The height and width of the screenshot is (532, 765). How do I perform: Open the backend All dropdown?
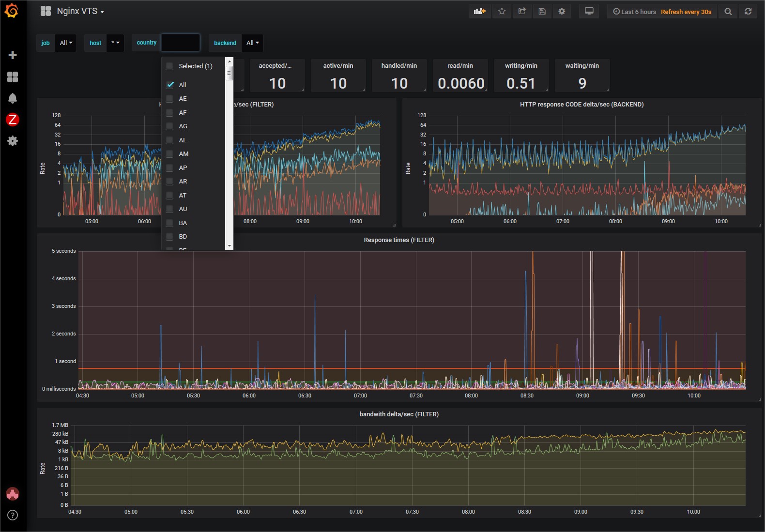click(252, 43)
